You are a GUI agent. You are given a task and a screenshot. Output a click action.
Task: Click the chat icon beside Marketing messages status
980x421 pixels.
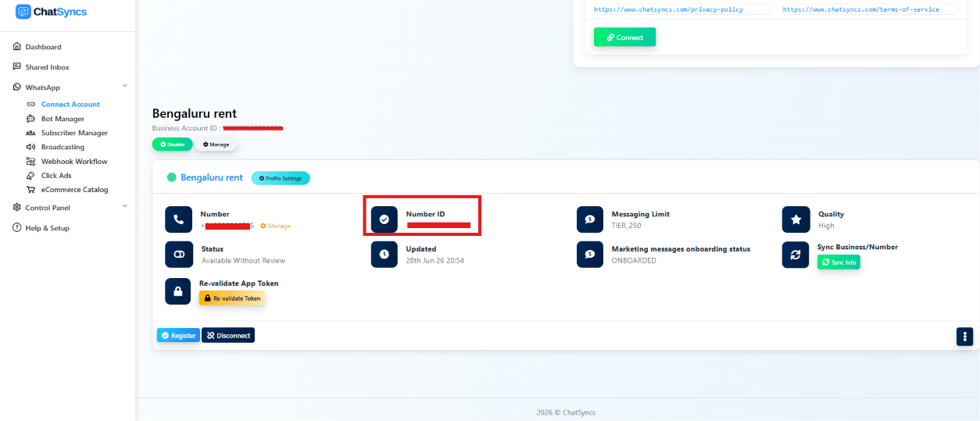coord(590,255)
